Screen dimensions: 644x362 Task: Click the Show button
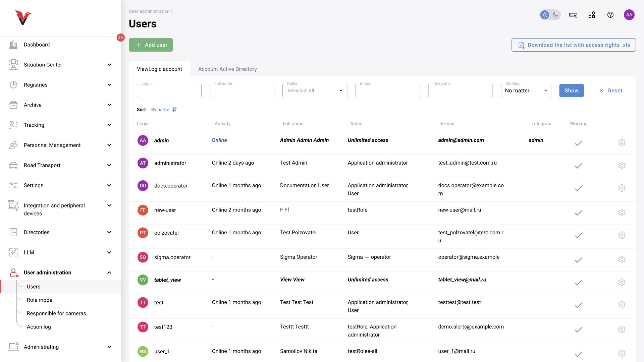pos(572,90)
